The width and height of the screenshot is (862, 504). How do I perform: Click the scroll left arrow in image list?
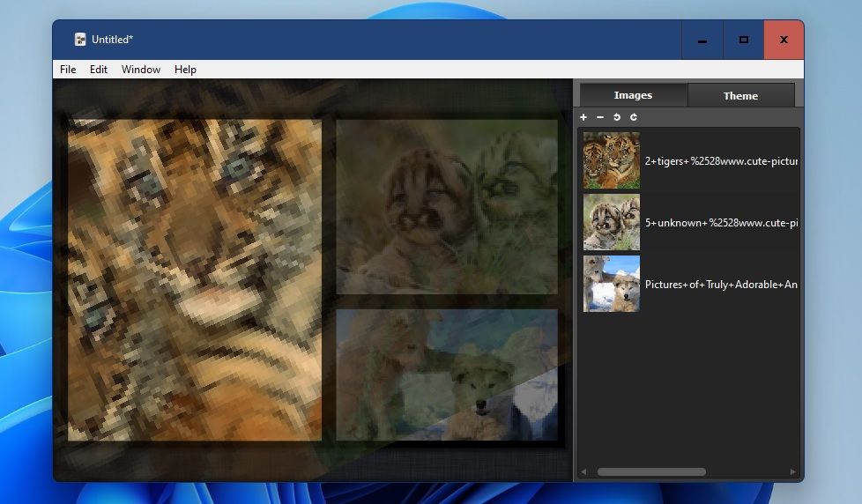tap(583, 471)
